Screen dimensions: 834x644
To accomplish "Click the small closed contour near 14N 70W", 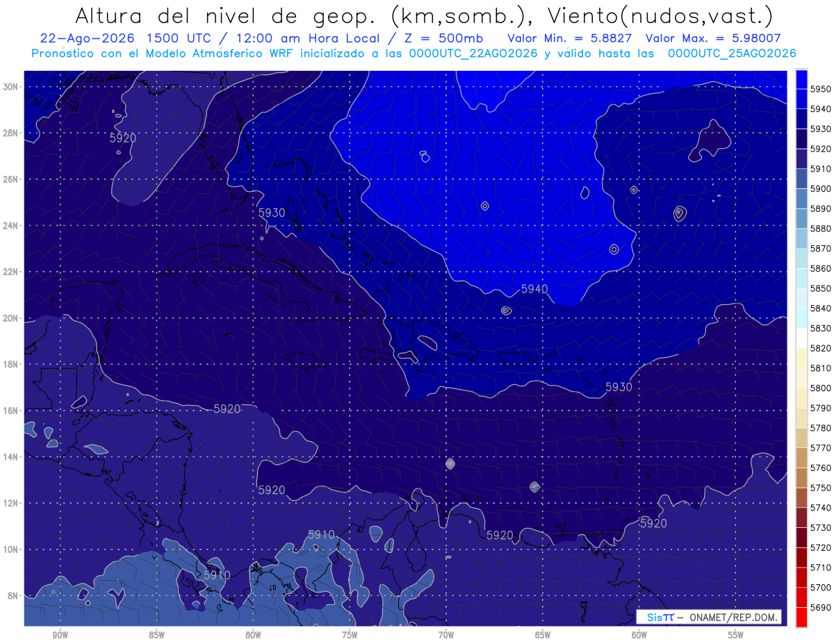I will click(x=450, y=463).
